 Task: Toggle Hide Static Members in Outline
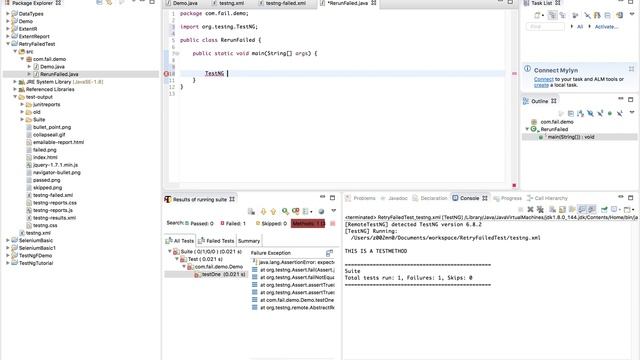click(600, 113)
